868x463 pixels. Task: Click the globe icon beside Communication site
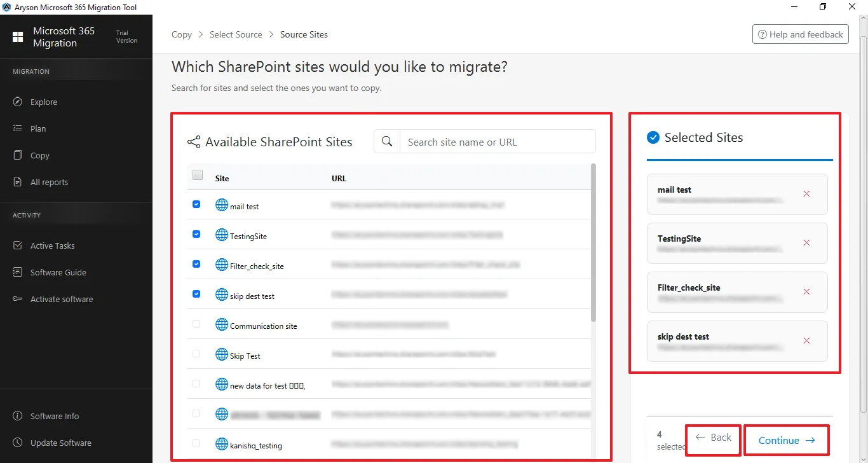pos(221,325)
